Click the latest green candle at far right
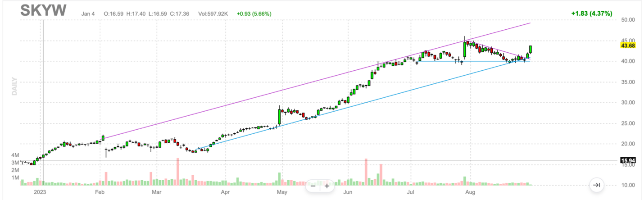The height and width of the screenshot is (200, 644). (x=531, y=49)
